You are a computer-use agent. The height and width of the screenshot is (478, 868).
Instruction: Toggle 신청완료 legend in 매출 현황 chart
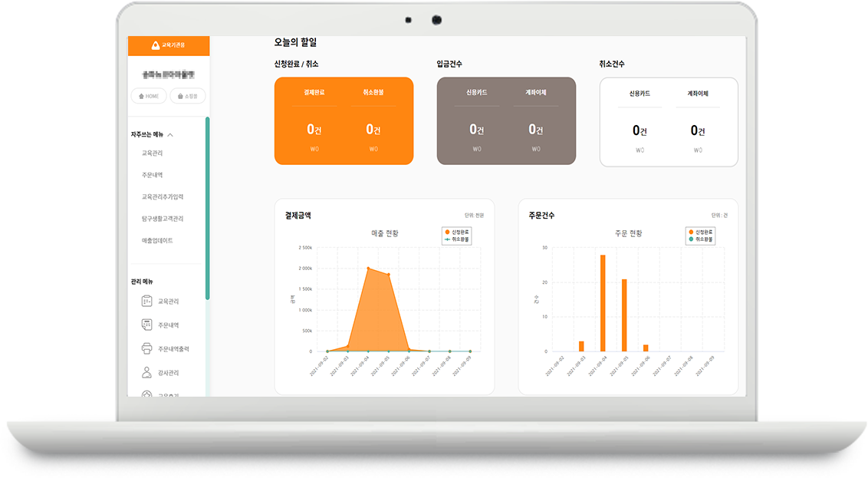point(456,232)
